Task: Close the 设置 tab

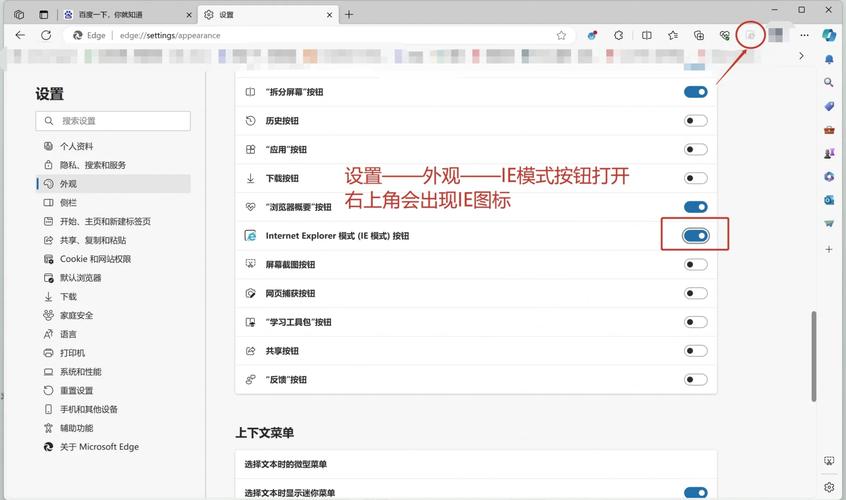Action: pyautogui.click(x=330, y=15)
